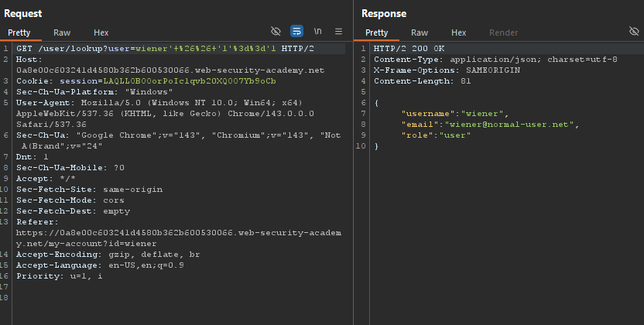
Task: Click the Sec-Ch-Ua-Platform header line
Action: tap(94, 92)
